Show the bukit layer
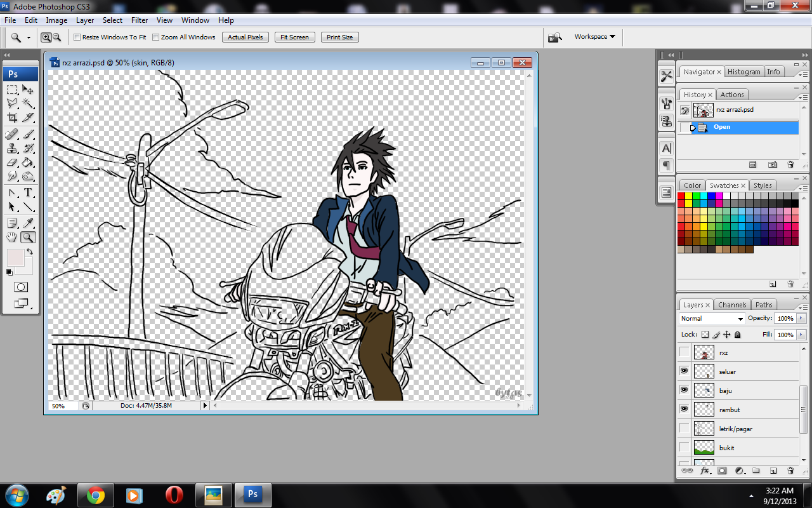This screenshot has width=812, height=508. click(684, 448)
